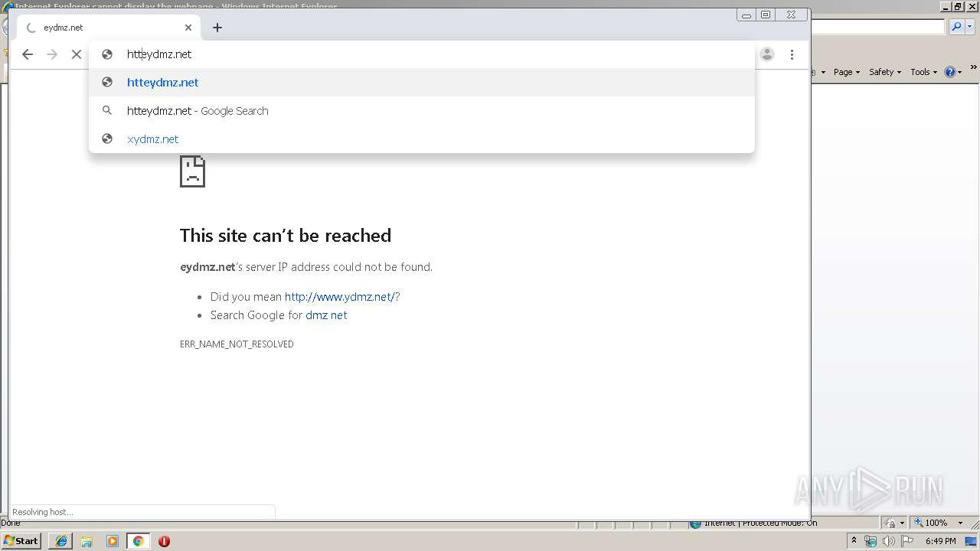
Task: Click the red Opera-style taskbar icon
Action: click(164, 541)
